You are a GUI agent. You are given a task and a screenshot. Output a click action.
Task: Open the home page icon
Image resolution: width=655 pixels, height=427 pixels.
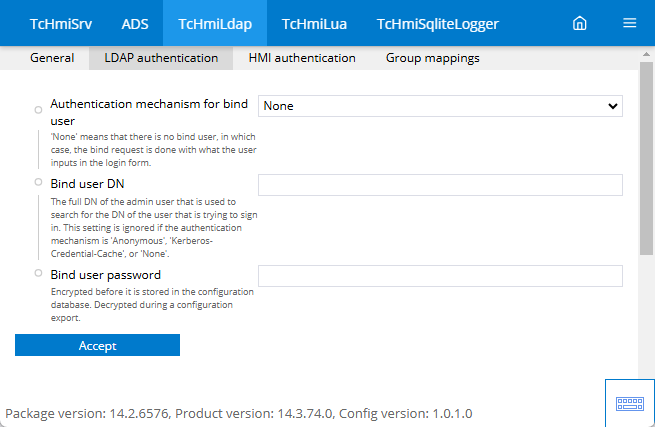point(579,23)
